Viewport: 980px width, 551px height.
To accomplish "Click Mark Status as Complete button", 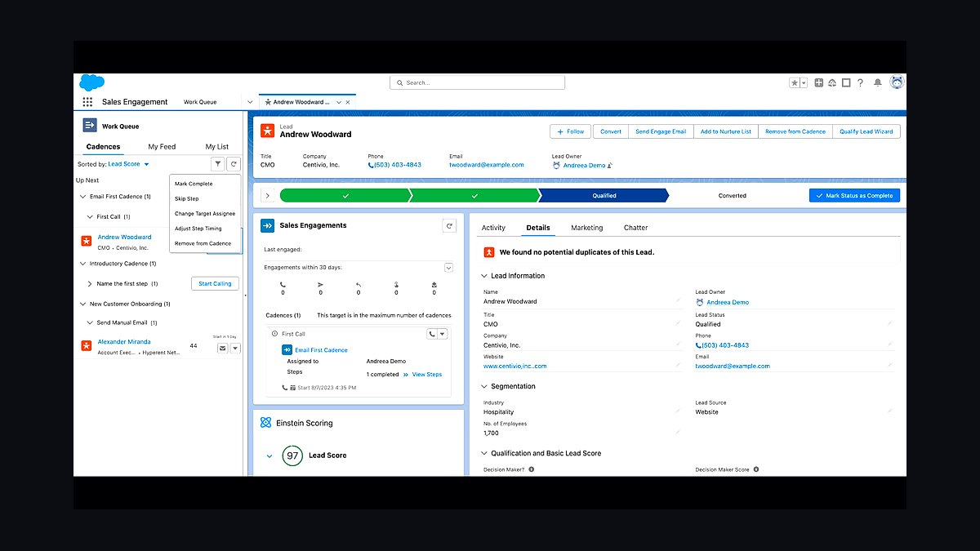I will click(x=854, y=196).
